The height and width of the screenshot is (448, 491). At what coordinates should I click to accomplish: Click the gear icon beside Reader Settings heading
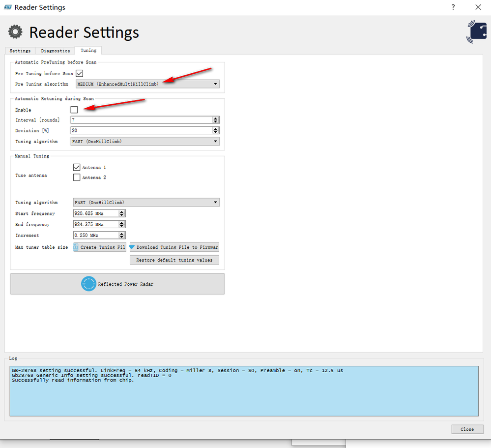[x=15, y=32]
